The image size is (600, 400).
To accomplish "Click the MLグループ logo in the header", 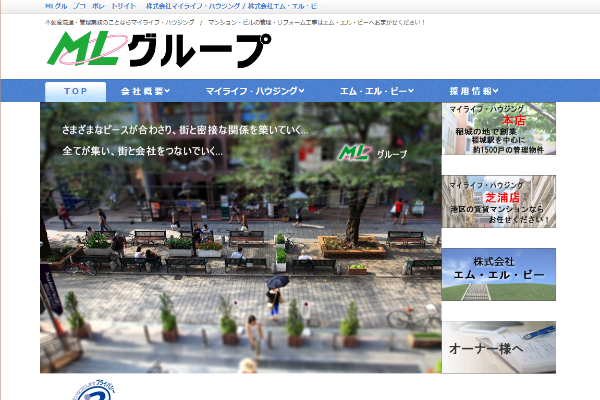I will [x=159, y=49].
